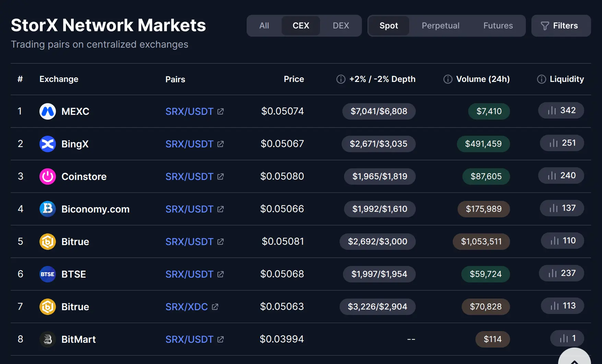Image resolution: width=602 pixels, height=364 pixels.
Task: Click the BitMart exchange logo
Action: (x=48, y=339)
